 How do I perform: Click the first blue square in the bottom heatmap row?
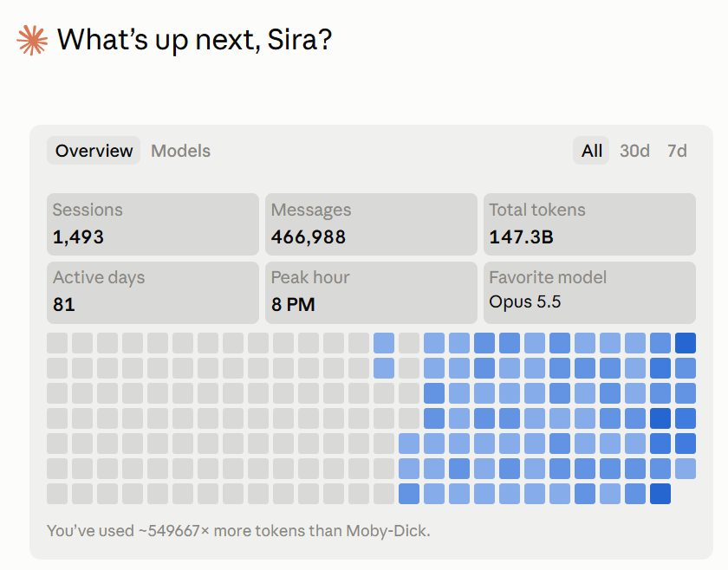409,494
